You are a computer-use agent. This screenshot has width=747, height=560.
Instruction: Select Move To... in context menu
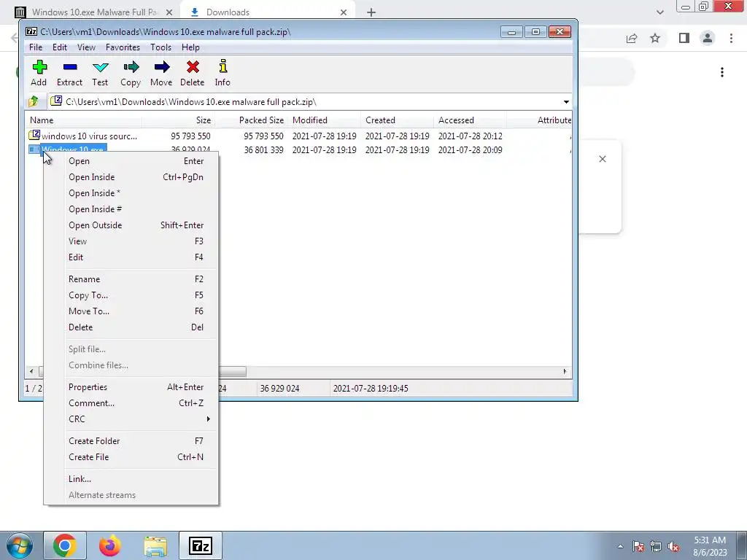tap(131, 311)
